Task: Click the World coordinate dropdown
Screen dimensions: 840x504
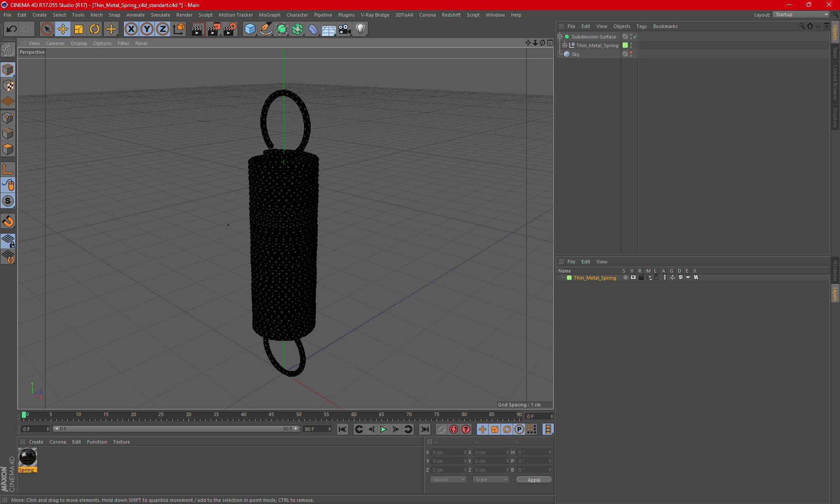Action: click(446, 479)
